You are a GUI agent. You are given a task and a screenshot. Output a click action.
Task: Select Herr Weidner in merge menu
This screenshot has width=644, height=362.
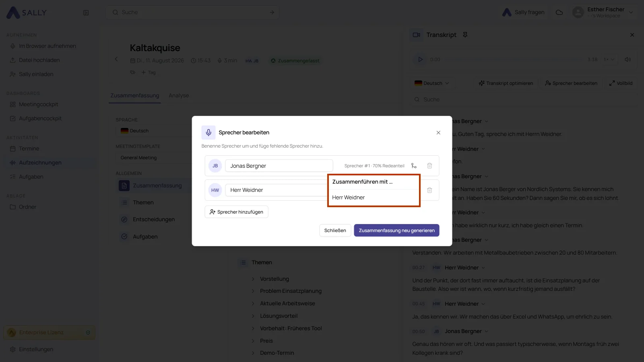[x=374, y=197]
